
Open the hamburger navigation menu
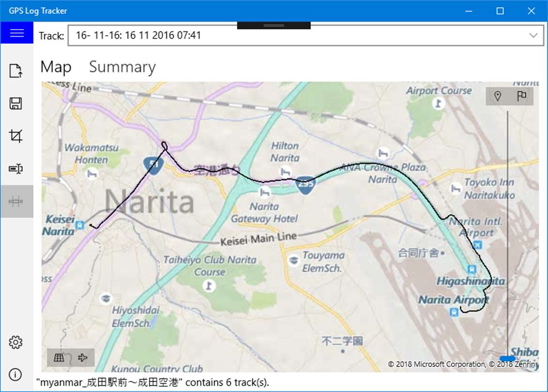[17, 33]
